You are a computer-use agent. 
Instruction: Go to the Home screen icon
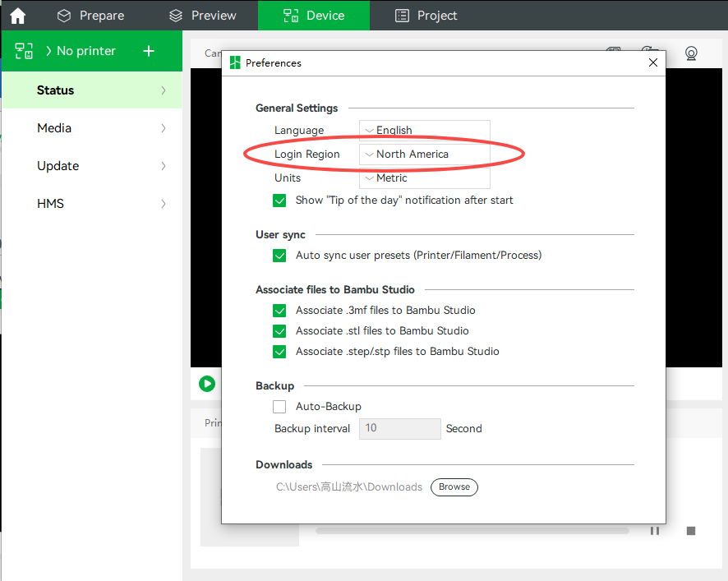pyautogui.click(x=17, y=16)
